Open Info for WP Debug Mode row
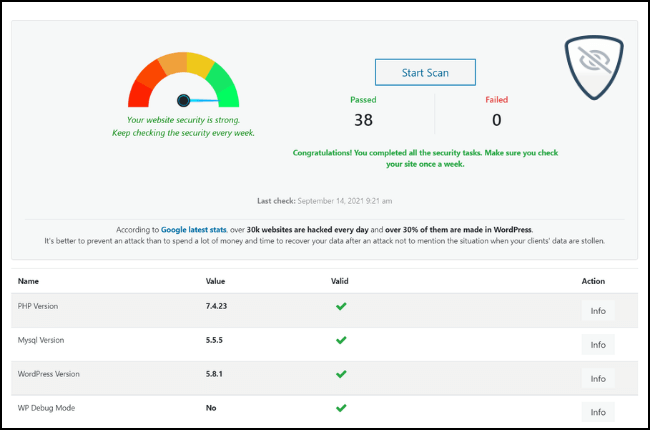650x430 pixels. coord(597,412)
